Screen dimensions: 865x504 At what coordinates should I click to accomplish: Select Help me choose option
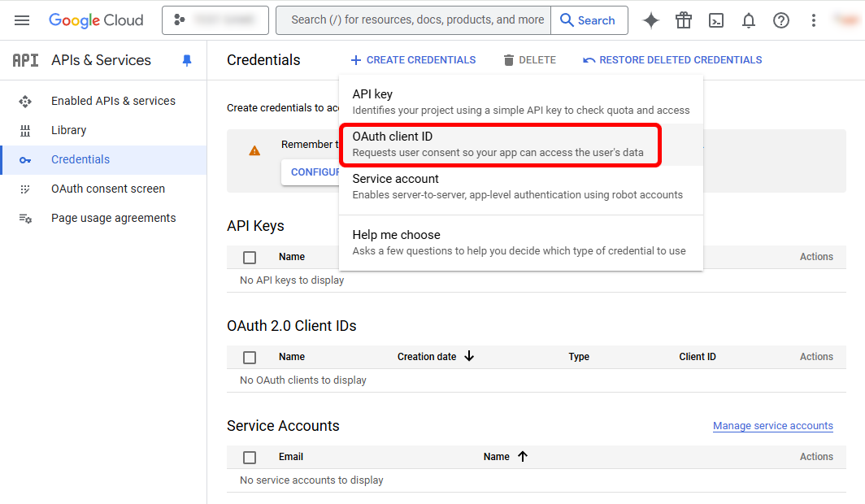point(521,242)
